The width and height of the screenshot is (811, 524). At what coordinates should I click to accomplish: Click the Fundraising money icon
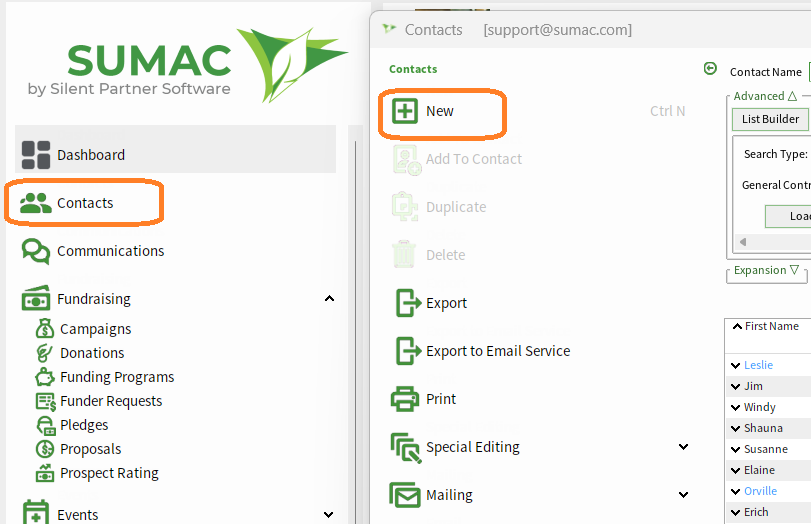coord(36,298)
